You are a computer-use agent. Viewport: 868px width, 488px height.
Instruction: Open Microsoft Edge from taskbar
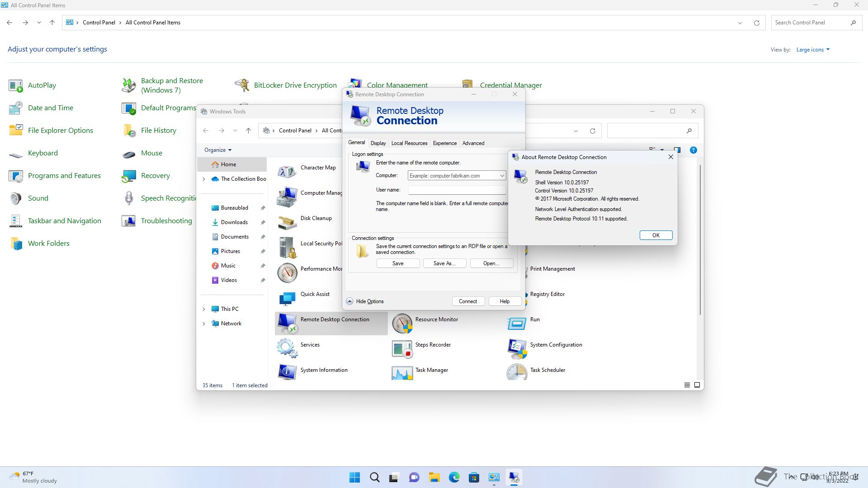(454, 478)
